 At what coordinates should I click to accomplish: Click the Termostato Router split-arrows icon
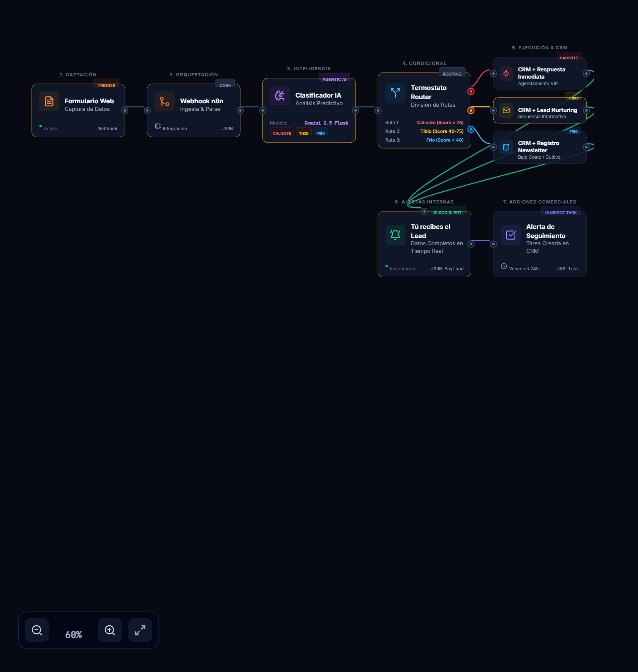tap(395, 93)
